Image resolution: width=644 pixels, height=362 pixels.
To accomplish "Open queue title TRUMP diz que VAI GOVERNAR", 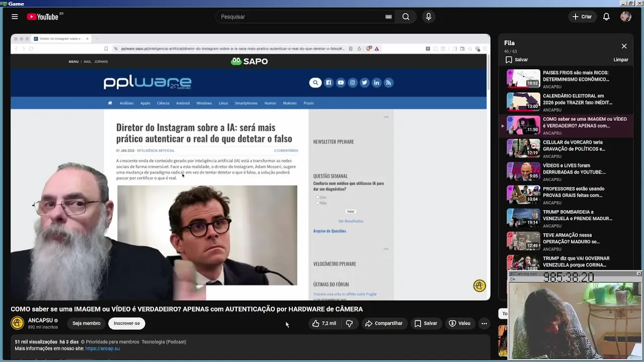I will [x=576, y=261].
